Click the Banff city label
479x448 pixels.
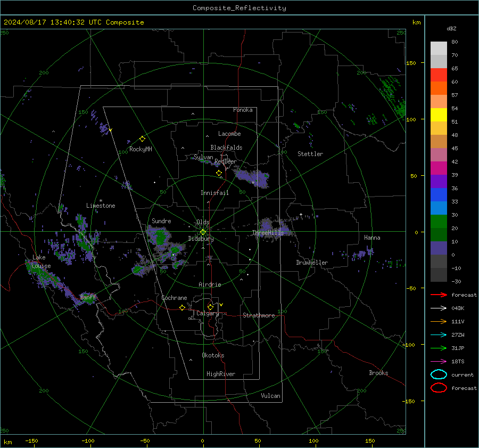[x=88, y=297]
